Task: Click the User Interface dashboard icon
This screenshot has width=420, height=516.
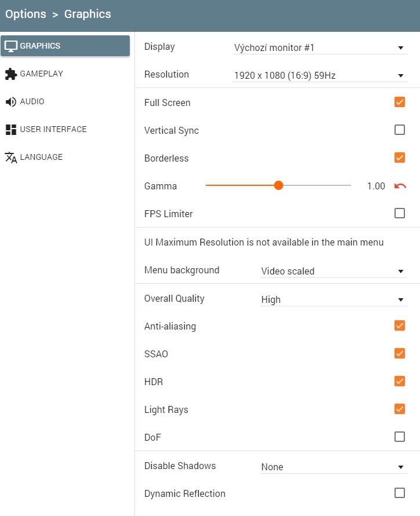Action: tap(11, 130)
